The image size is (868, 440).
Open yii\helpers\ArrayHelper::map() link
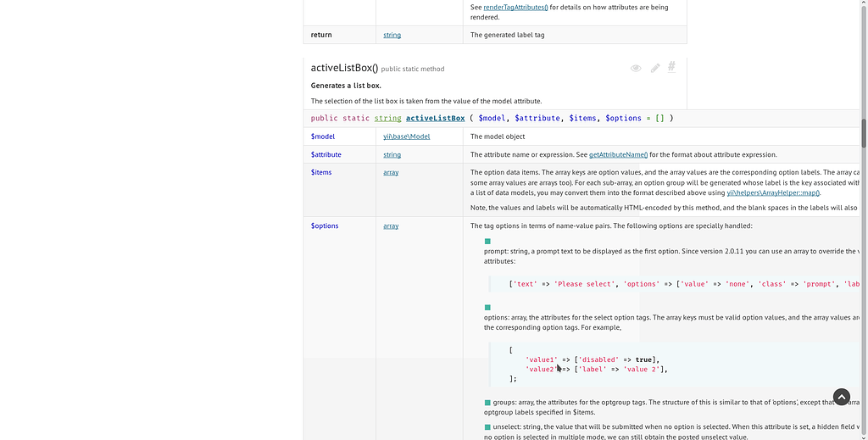(x=773, y=192)
